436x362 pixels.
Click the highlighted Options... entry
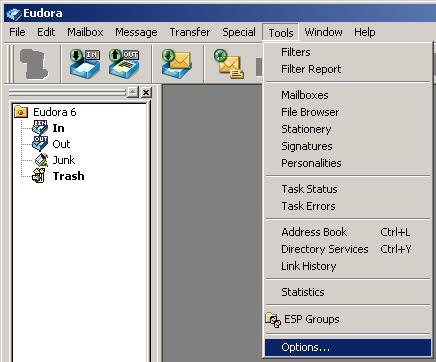[x=348, y=347]
